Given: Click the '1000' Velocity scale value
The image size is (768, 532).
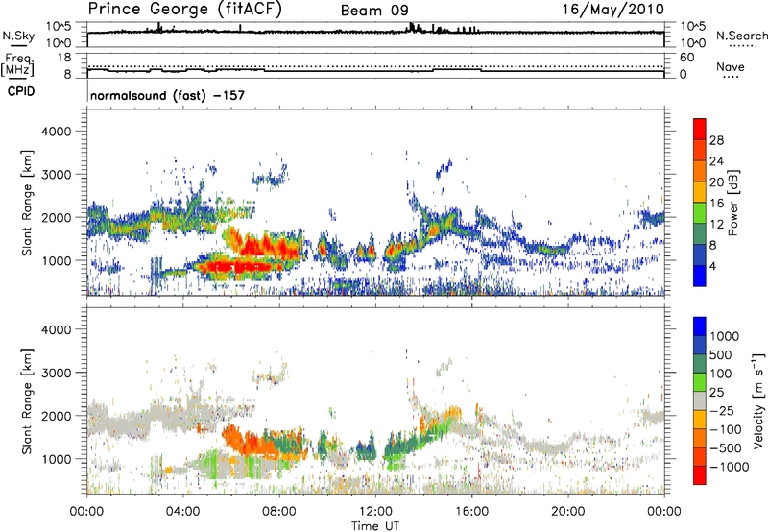Looking at the screenshot, I should 725,336.
